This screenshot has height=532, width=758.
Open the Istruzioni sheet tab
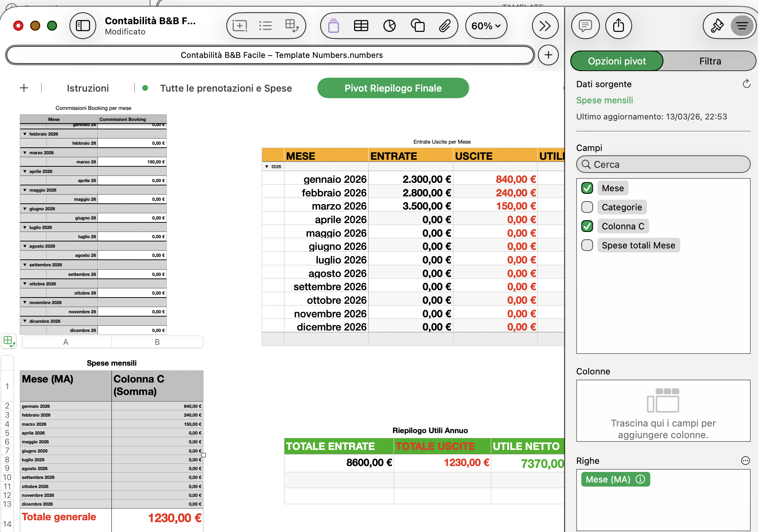point(88,88)
